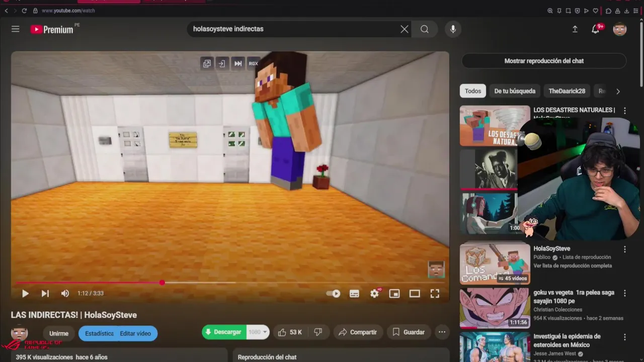Screen dimensions: 644x362
Task: Enter fullscreen mode
Action: pos(435,294)
